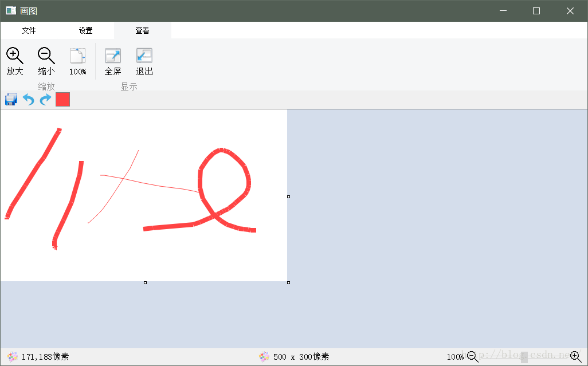Click the 缩放 ribbon group label
The image size is (588, 366).
[46, 86]
